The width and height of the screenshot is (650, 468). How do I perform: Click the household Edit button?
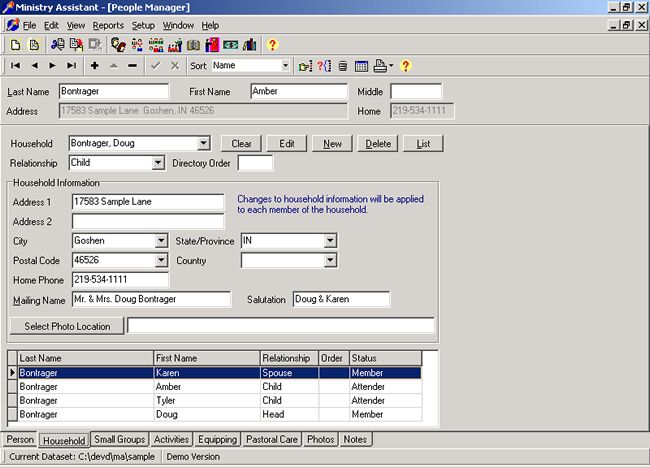coord(287,144)
